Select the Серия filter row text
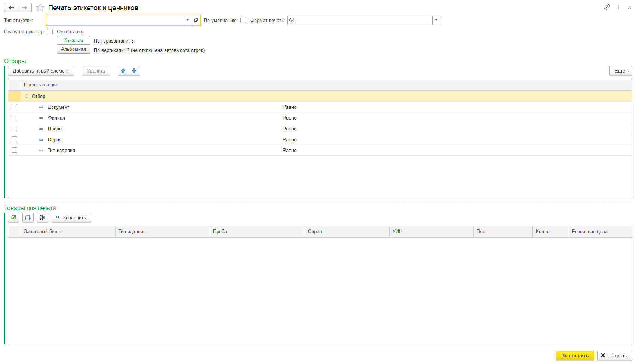 click(55, 140)
